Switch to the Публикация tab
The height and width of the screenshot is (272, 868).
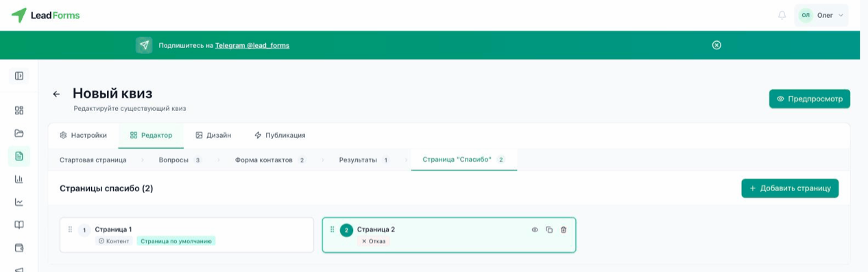[x=280, y=135]
